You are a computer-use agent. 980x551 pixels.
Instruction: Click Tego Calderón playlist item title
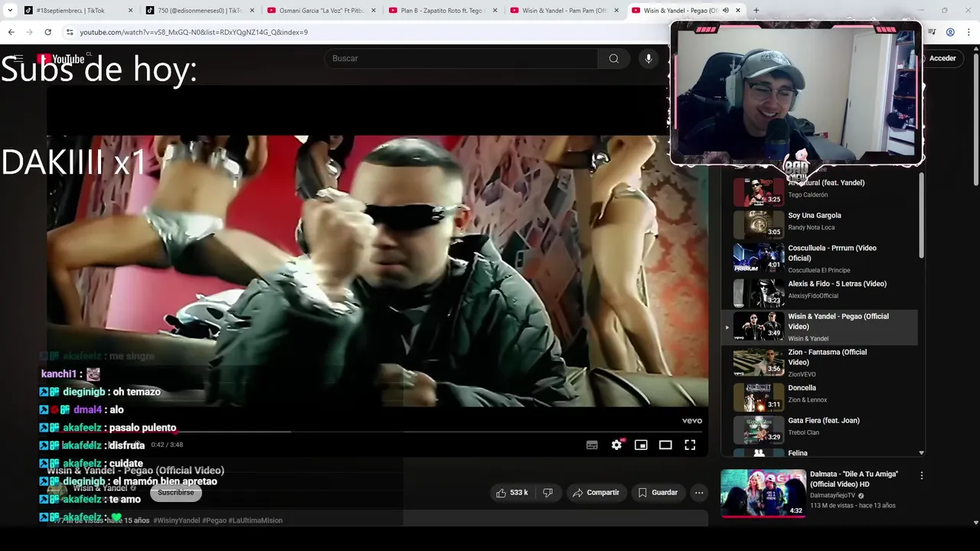[825, 183]
